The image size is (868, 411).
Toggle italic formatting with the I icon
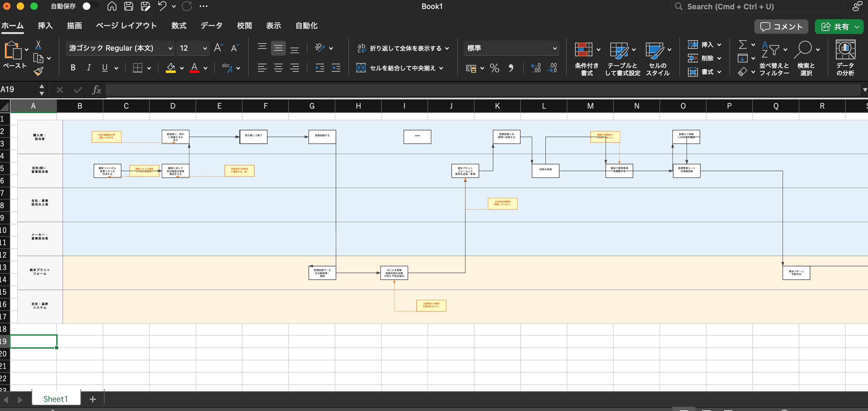tap(88, 68)
